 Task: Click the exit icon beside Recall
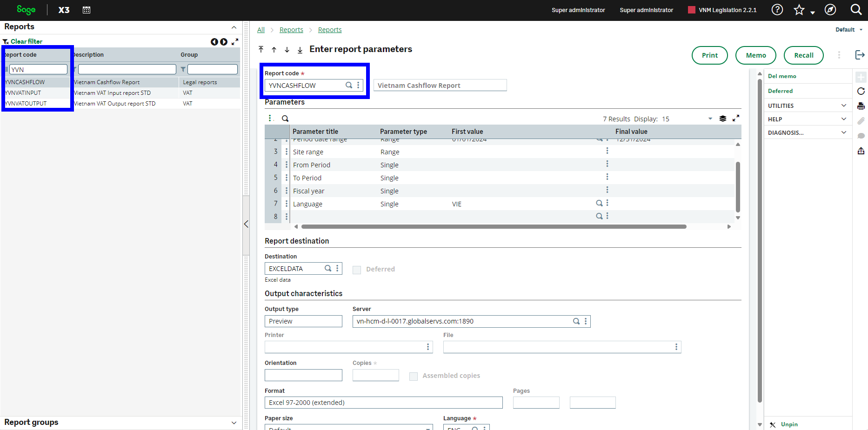pyautogui.click(x=860, y=55)
